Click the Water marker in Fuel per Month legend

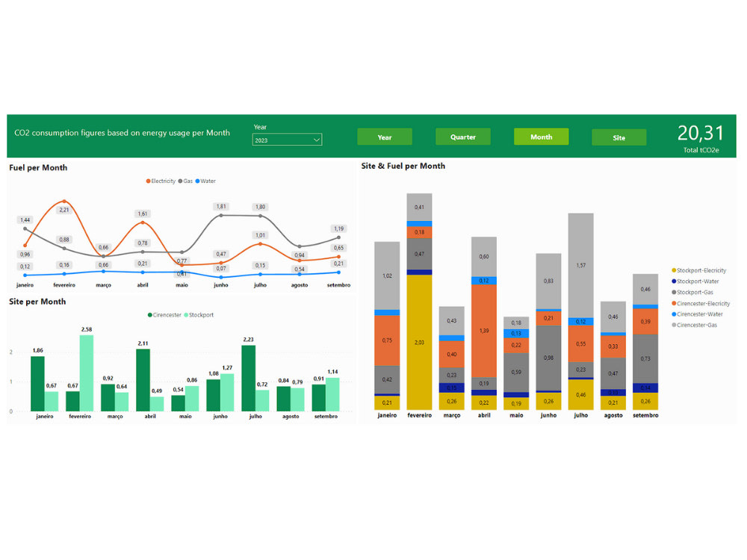(198, 181)
